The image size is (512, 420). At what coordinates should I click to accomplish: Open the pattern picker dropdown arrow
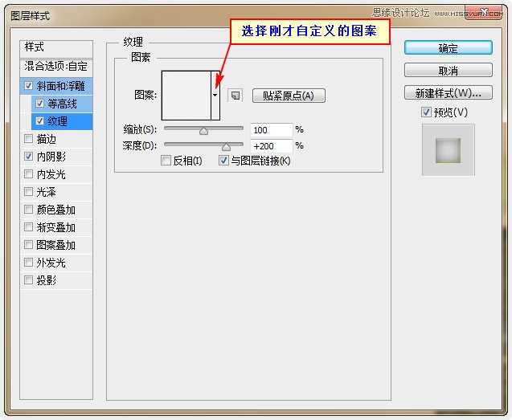coord(215,96)
